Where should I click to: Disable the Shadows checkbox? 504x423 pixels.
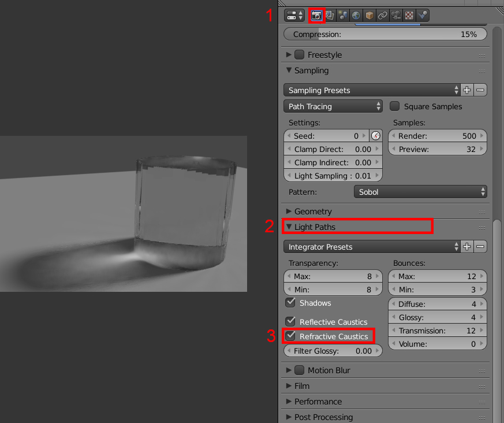[290, 302]
